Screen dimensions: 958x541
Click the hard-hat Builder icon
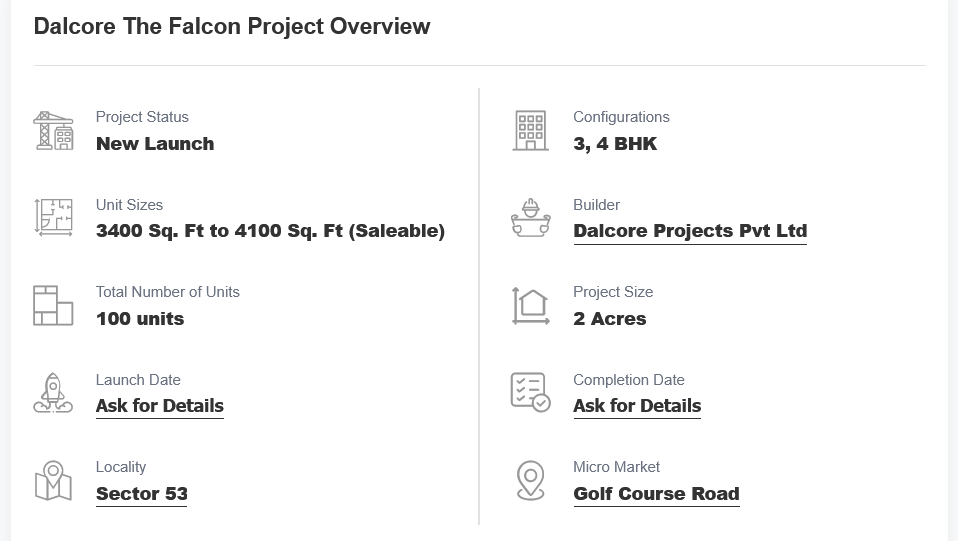coord(530,217)
